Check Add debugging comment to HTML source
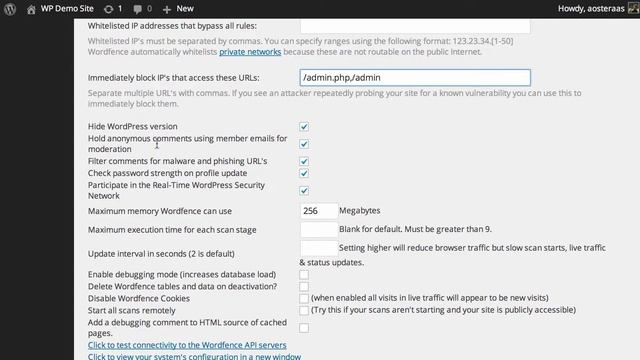640x360 pixels. [304, 328]
